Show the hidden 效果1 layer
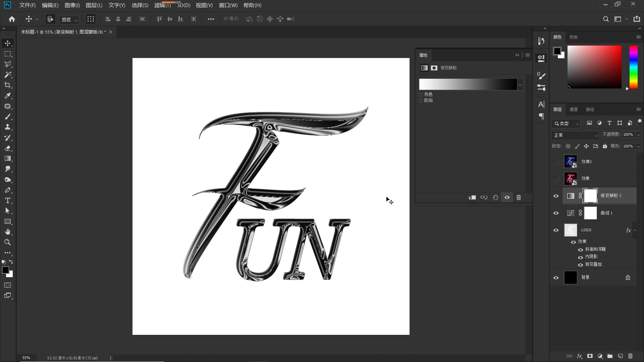This screenshot has height=362, width=644. point(556,162)
